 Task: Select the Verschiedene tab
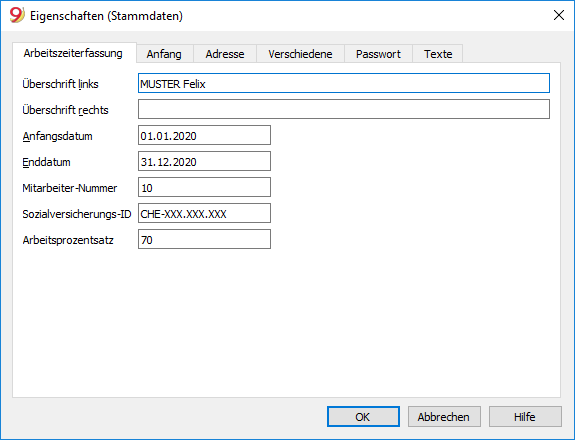point(300,54)
